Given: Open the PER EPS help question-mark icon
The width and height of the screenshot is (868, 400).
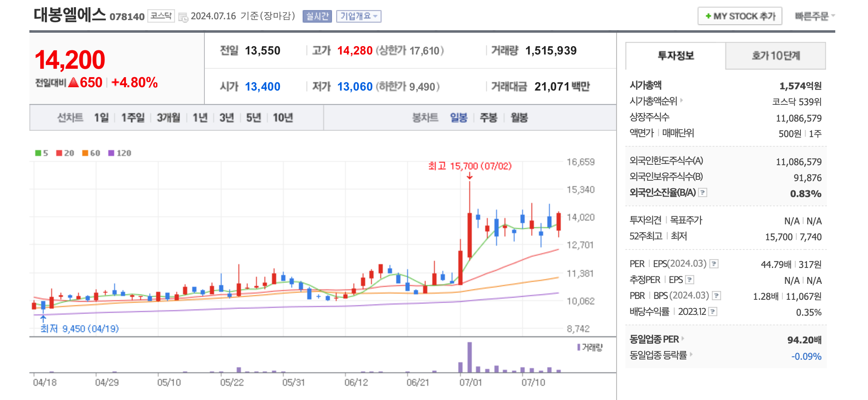Looking at the screenshot, I should [714, 264].
